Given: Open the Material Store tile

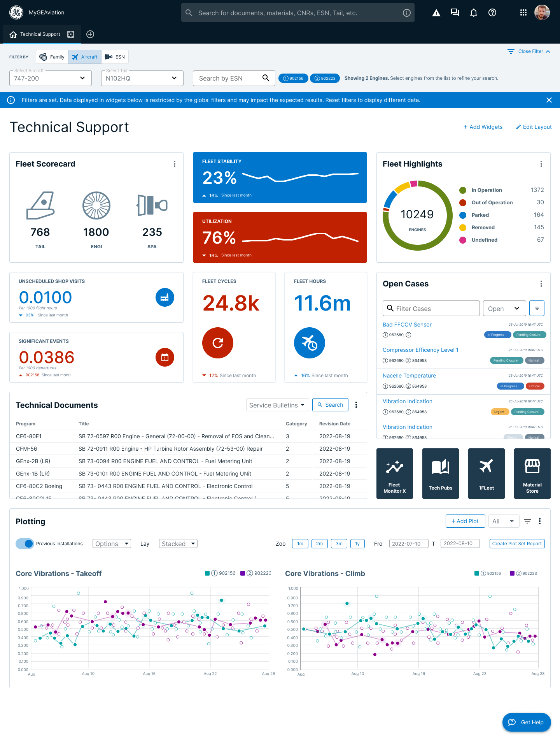Looking at the screenshot, I should tap(532, 473).
